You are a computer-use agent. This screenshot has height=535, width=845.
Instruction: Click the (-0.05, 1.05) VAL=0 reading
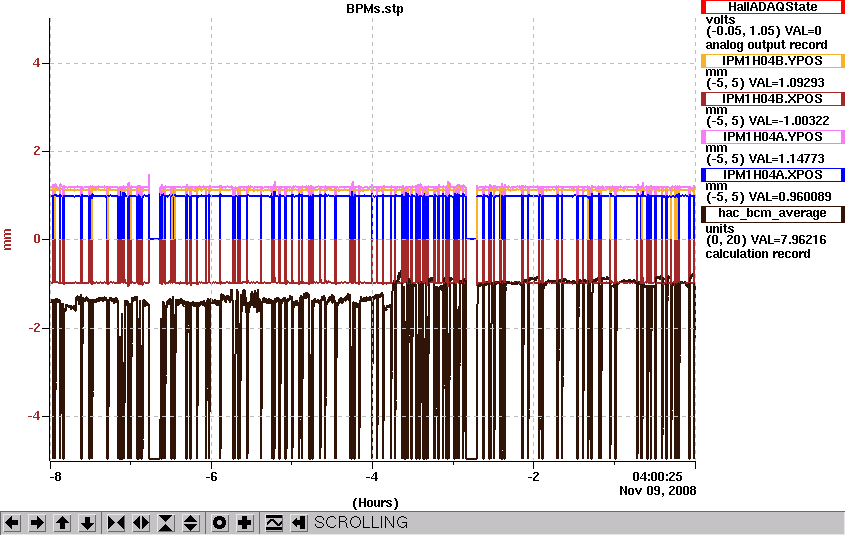pyautogui.click(x=764, y=31)
